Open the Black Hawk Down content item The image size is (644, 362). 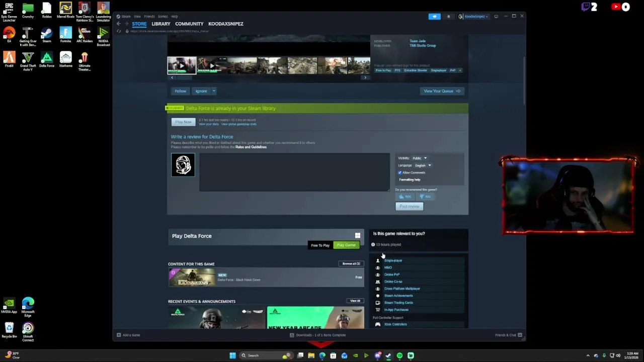pyautogui.click(x=266, y=277)
